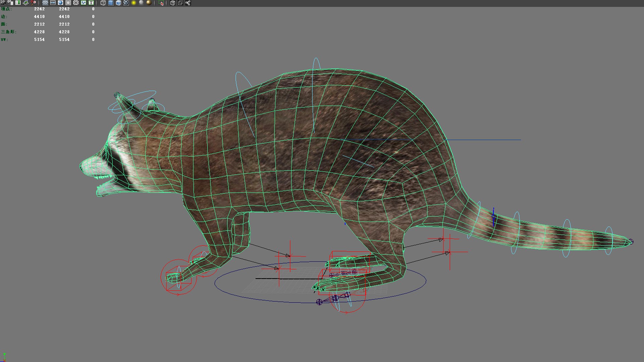644x362 pixels.
Task: Toggle the Resolution Gate icon
Action: pyautogui.click(x=60, y=3)
